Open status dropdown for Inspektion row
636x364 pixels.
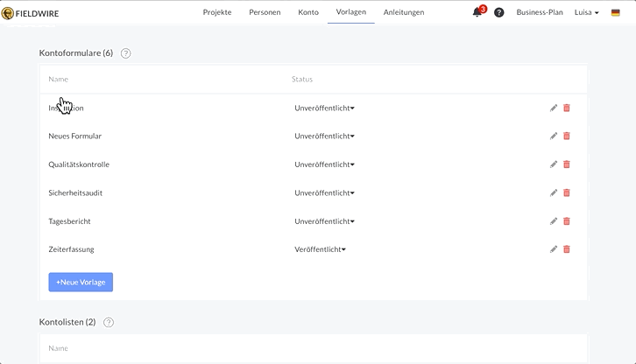[324, 108]
